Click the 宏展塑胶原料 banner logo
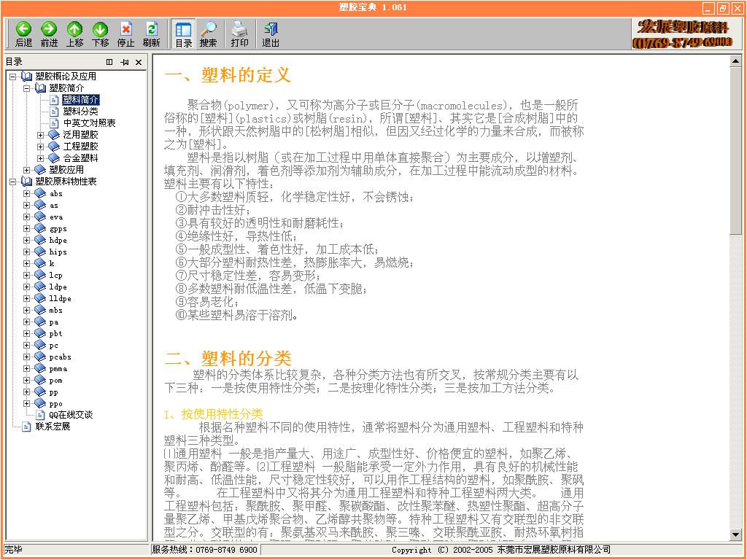Screen dimensions: 747x560 tap(682, 34)
